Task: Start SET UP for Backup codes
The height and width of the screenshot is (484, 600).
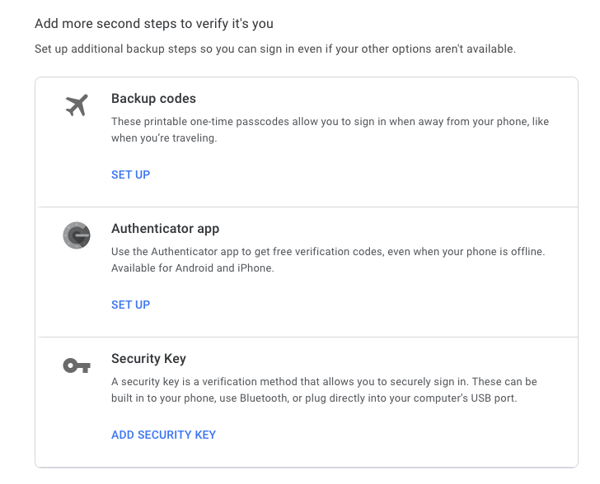Action: point(130,175)
